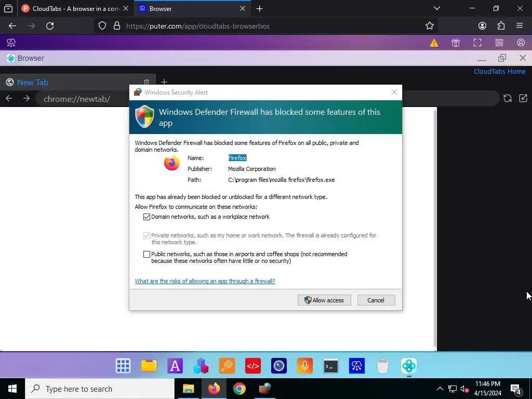
Task: Delete the New Tab with trash icon
Action: pos(146,82)
